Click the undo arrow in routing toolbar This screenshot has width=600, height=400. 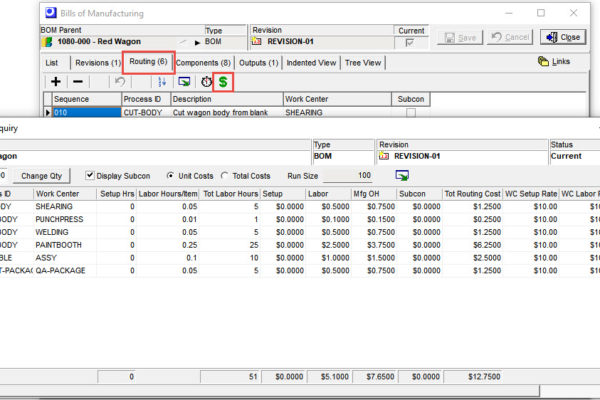point(120,82)
